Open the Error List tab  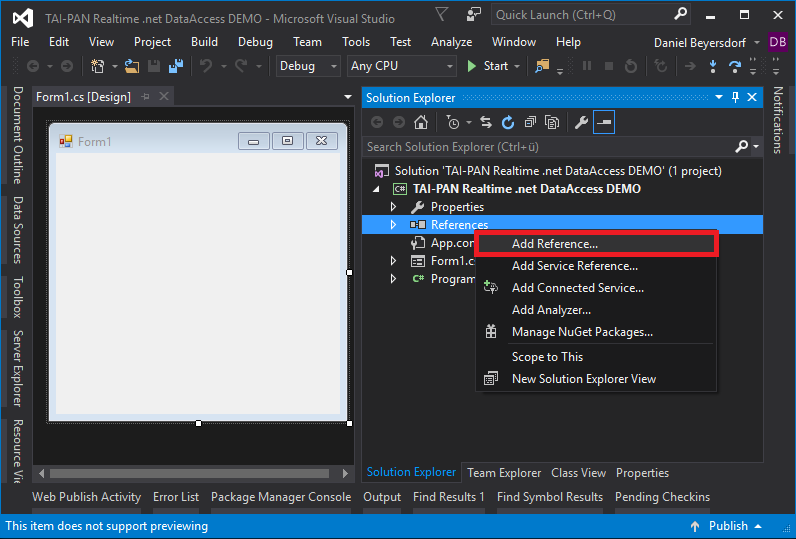pos(176,497)
